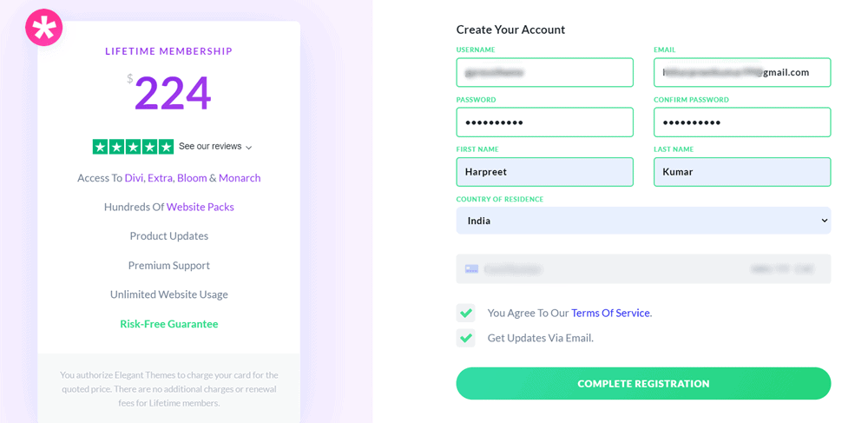Screen dimensions: 868x423
Task: Click the pink asterisk badge icon
Action: (x=44, y=28)
